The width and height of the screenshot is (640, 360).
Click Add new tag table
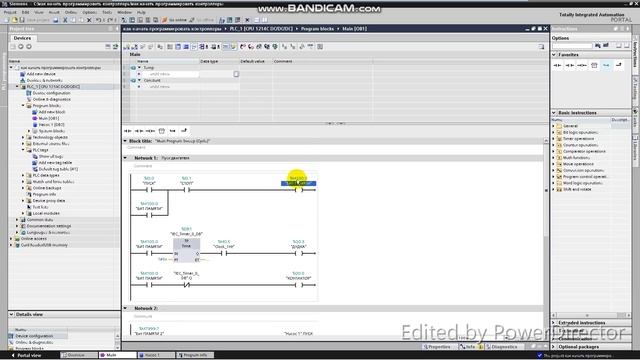(55, 162)
